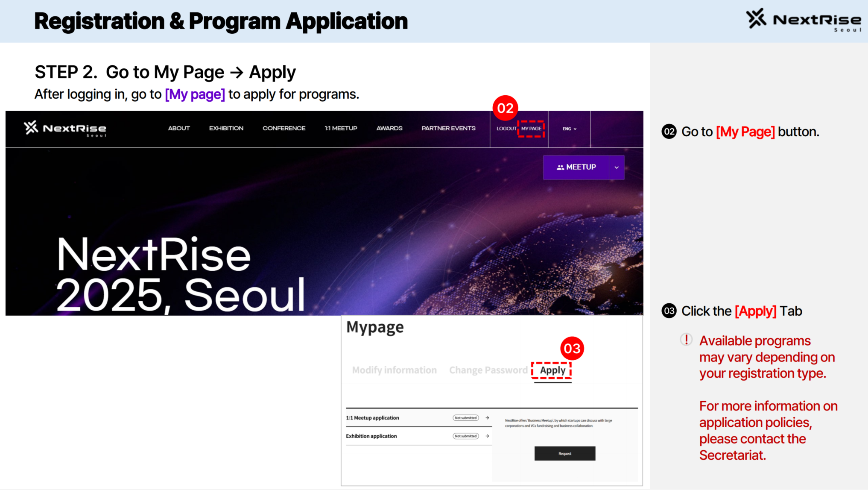Click the red exclamation warning icon
868x490 pixels.
pyautogui.click(x=686, y=340)
